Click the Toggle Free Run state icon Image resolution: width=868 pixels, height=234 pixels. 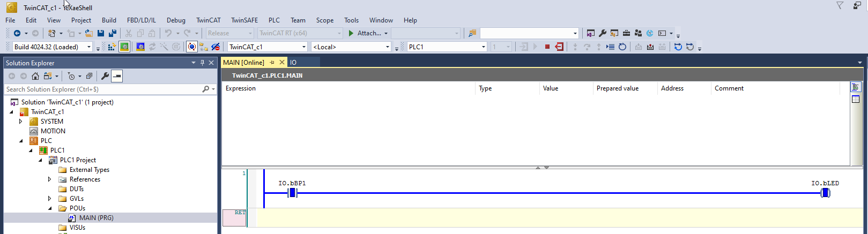[x=191, y=47]
